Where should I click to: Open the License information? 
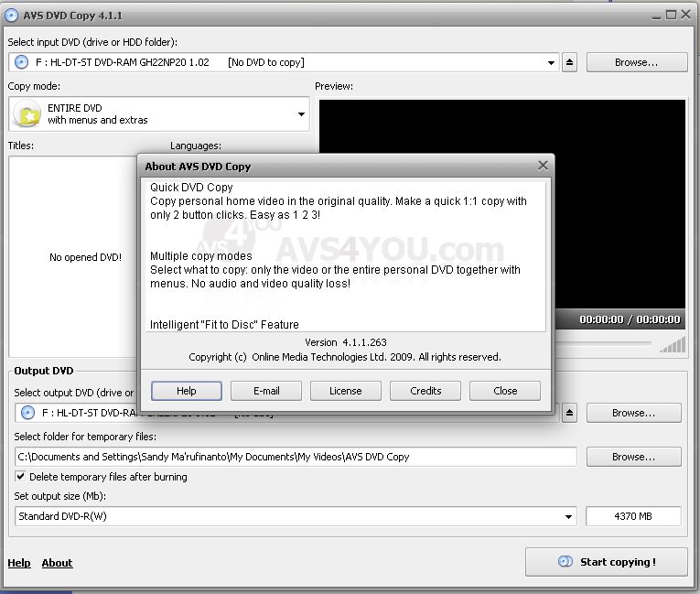click(x=346, y=391)
